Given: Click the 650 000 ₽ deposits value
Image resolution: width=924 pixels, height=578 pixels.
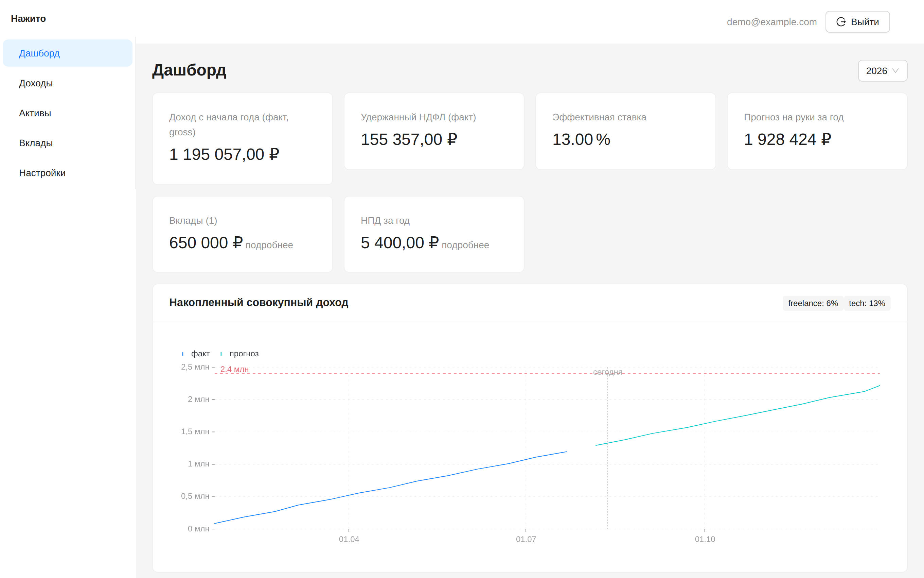Looking at the screenshot, I should pos(206,243).
